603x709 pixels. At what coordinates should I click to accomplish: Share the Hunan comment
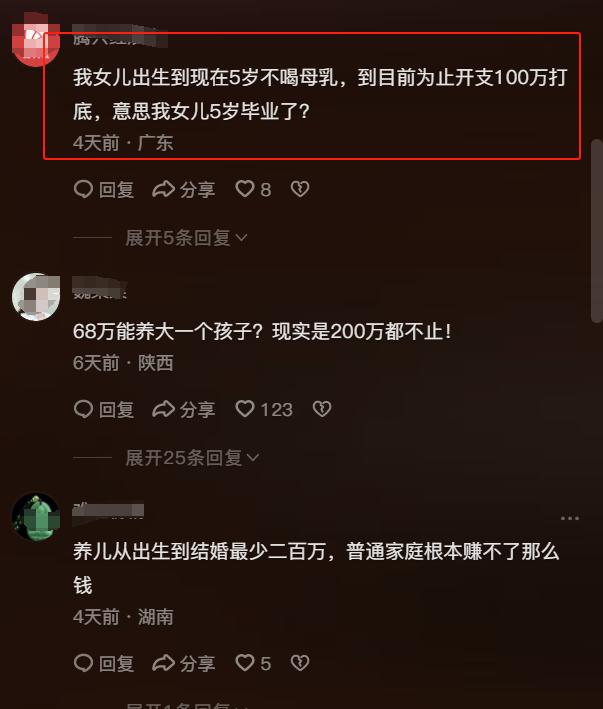tap(184, 663)
